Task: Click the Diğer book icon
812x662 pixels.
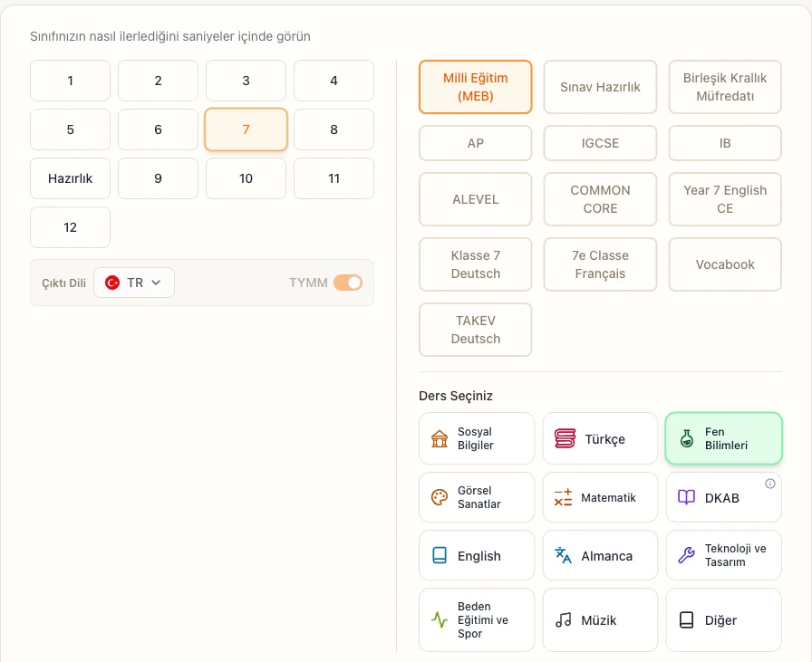Action: 686,619
